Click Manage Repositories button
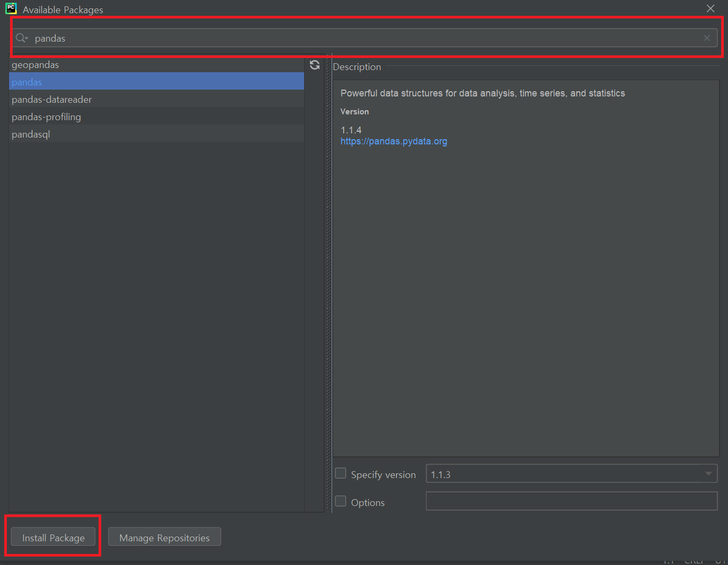Screen dimensions: 728x565 (x=164, y=537)
